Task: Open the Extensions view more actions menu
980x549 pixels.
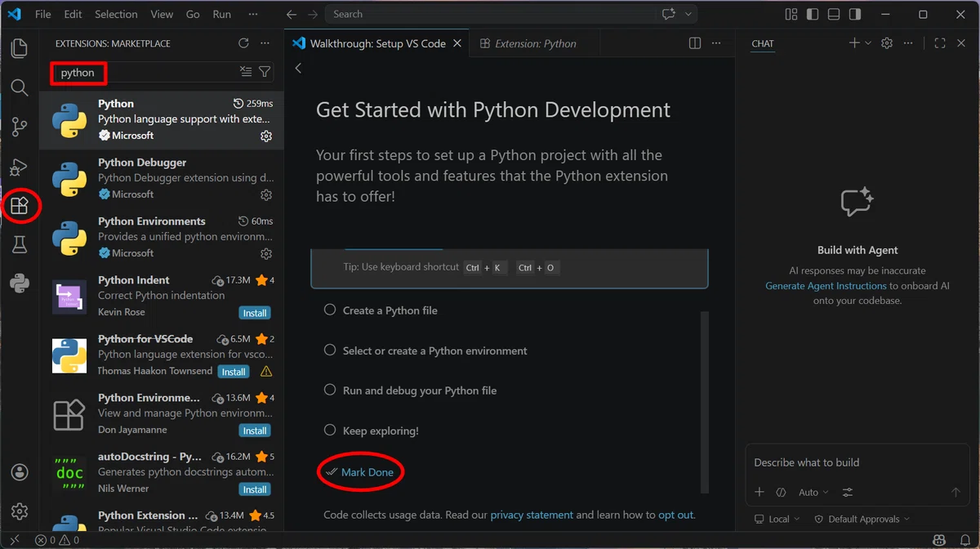Action: (x=265, y=43)
